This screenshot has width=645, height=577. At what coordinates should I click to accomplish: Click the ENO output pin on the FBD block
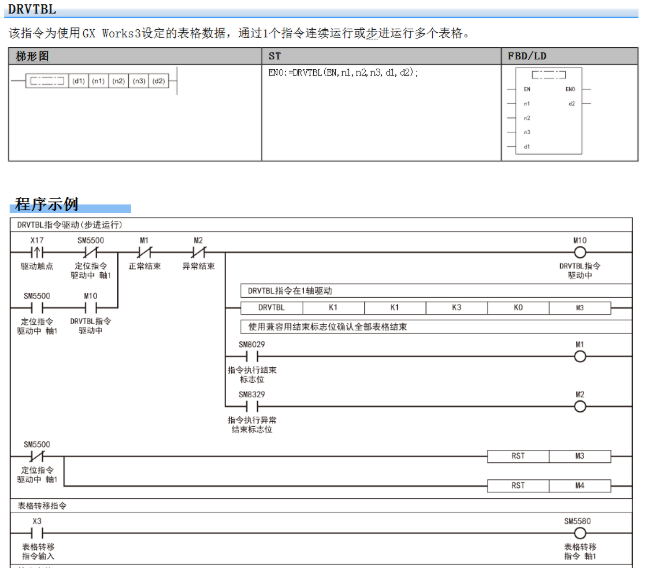tap(570, 89)
